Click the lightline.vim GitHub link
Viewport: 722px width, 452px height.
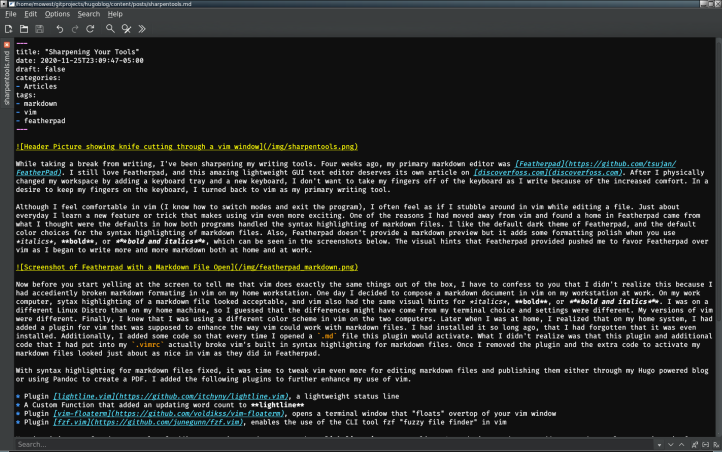tap(171, 396)
